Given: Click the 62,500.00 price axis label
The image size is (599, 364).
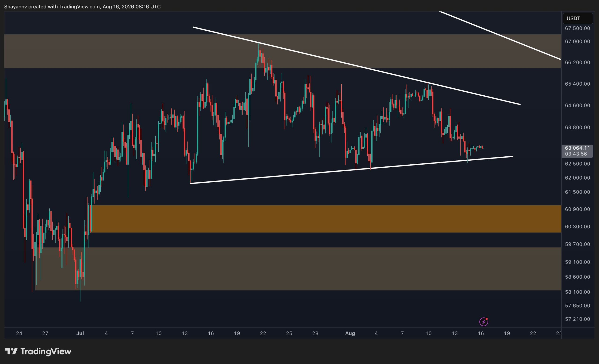Looking at the screenshot, I should [577, 164].
